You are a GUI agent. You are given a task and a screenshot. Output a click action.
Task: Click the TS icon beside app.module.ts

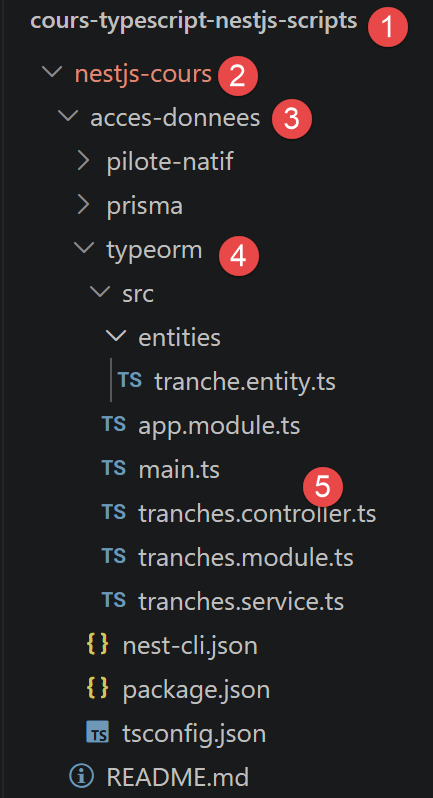[x=114, y=424]
